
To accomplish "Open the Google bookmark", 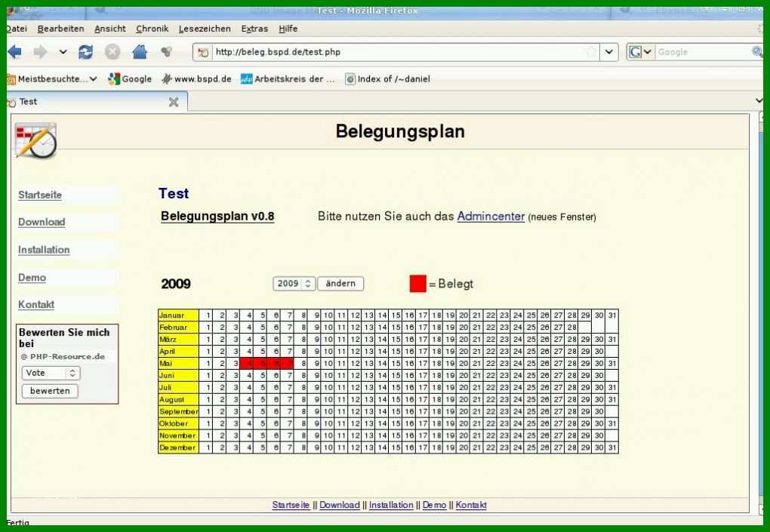I will point(130,78).
